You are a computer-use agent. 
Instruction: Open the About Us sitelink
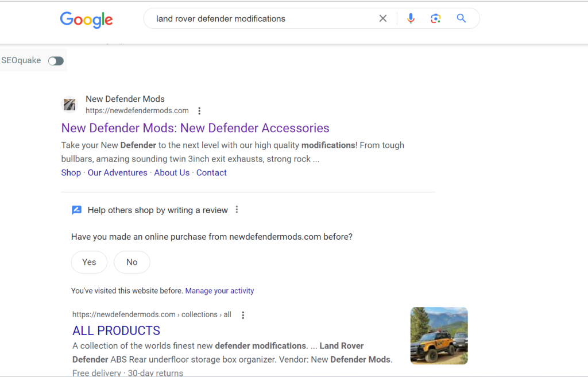tap(172, 172)
